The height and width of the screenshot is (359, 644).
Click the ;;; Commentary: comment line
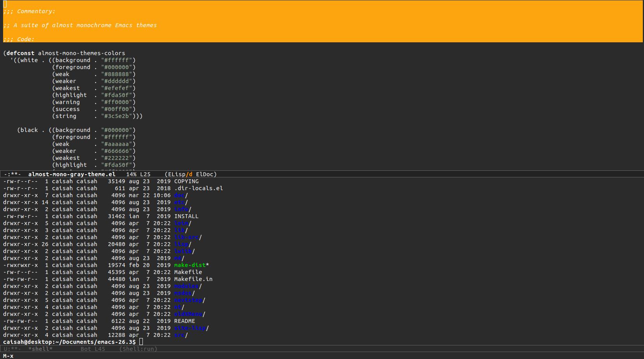[29, 11]
